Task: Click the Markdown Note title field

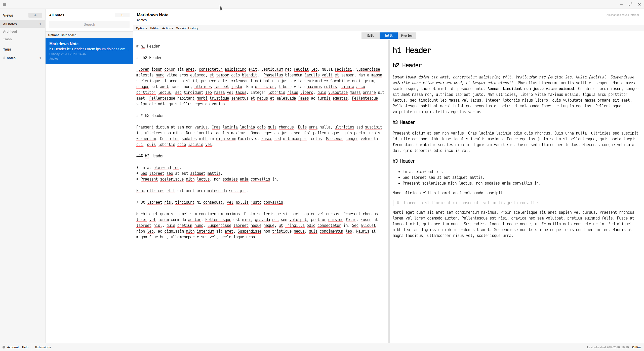Action: tap(153, 15)
